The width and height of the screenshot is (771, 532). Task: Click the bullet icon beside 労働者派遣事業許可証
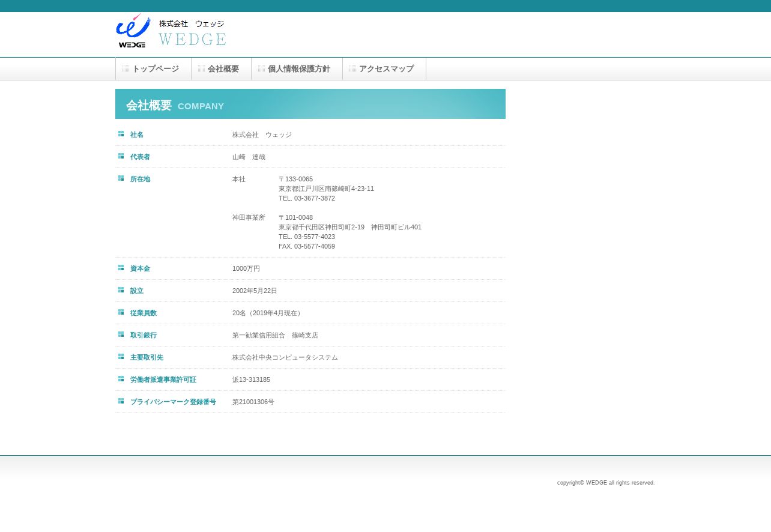click(x=121, y=379)
